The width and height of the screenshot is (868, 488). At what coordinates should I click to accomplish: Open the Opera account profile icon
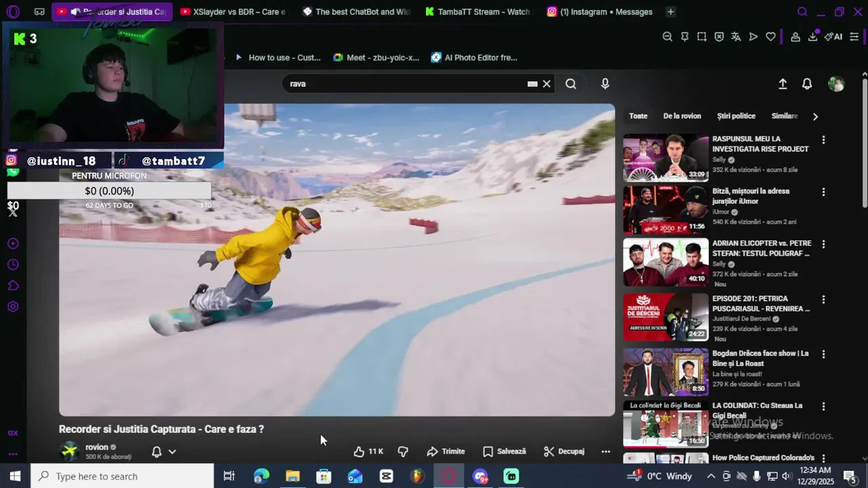coord(795,37)
